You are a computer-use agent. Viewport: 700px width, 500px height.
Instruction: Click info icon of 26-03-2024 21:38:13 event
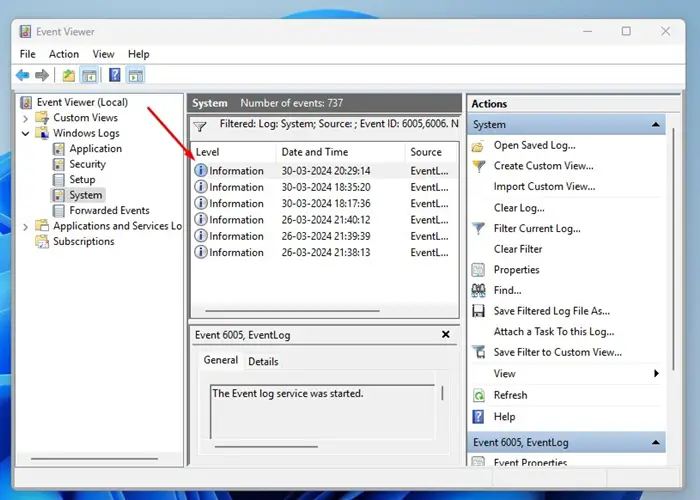201,252
